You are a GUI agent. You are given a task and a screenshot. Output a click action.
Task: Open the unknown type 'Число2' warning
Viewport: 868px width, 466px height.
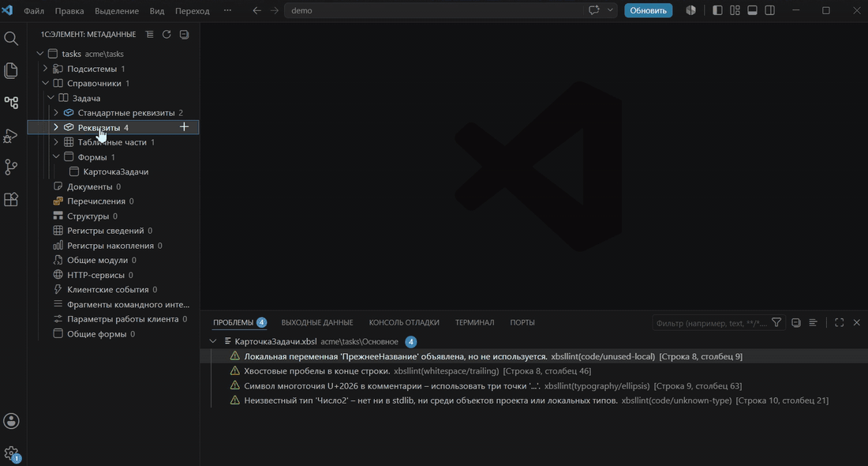pos(533,400)
